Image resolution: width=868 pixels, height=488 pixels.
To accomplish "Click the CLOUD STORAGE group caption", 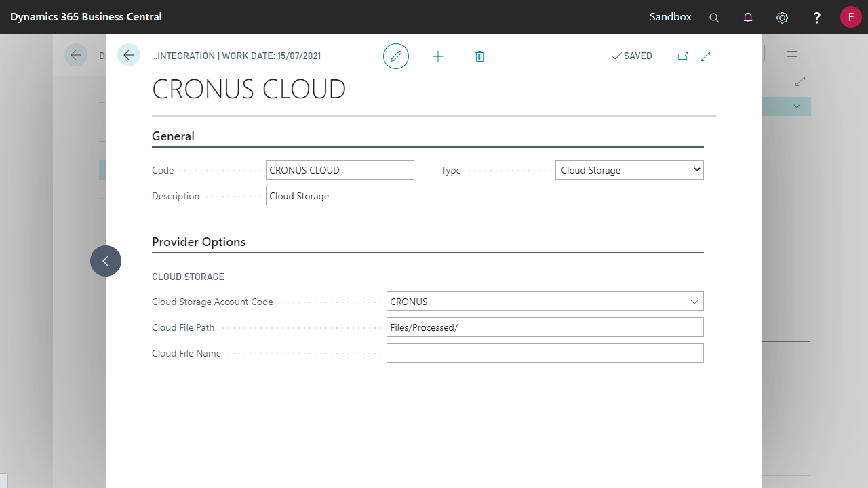I will point(188,277).
